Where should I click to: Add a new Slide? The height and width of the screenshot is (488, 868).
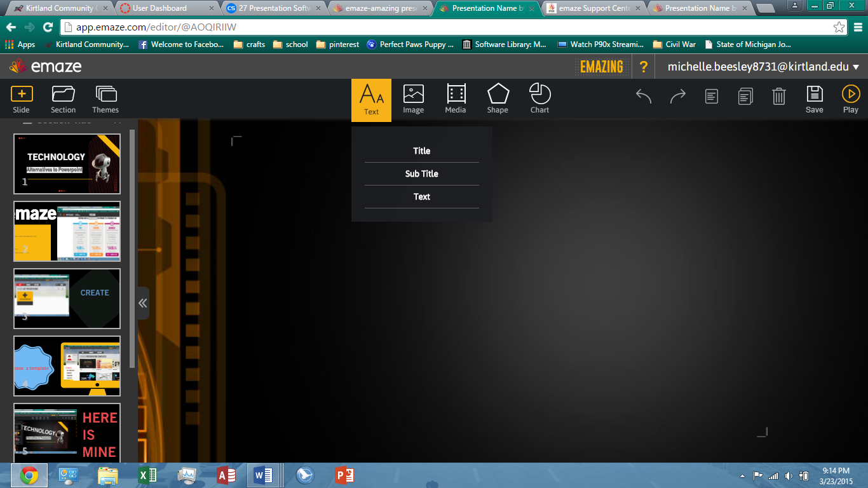[22, 99]
